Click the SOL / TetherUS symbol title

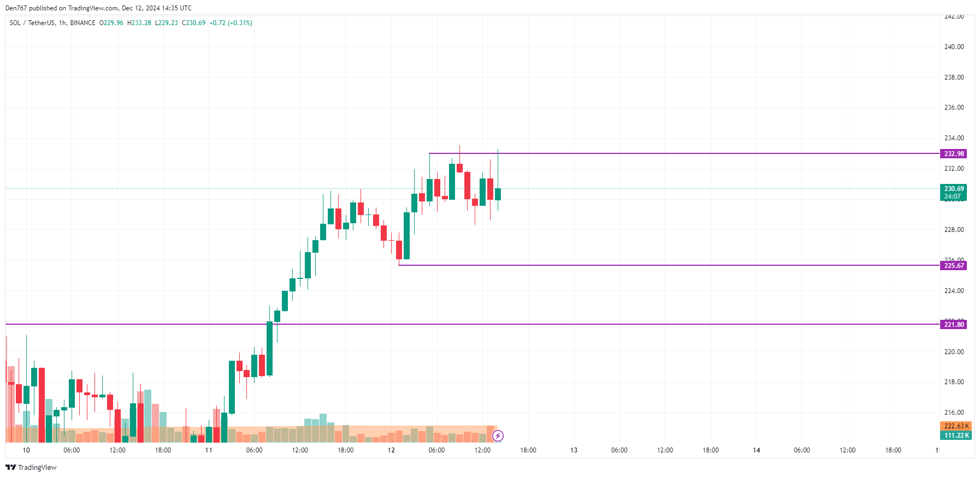pyautogui.click(x=32, y=23)
